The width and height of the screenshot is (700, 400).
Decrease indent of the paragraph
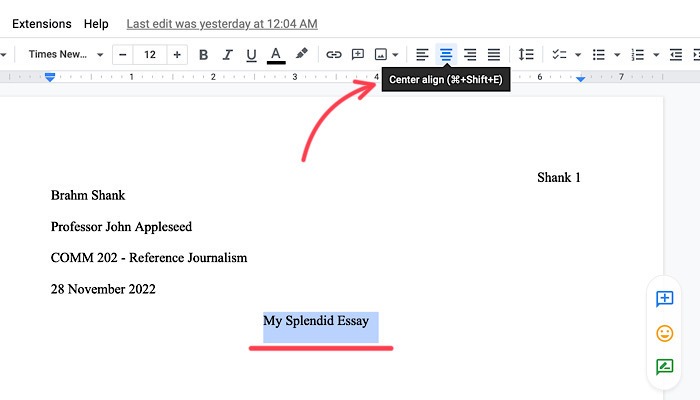point(676,54)
